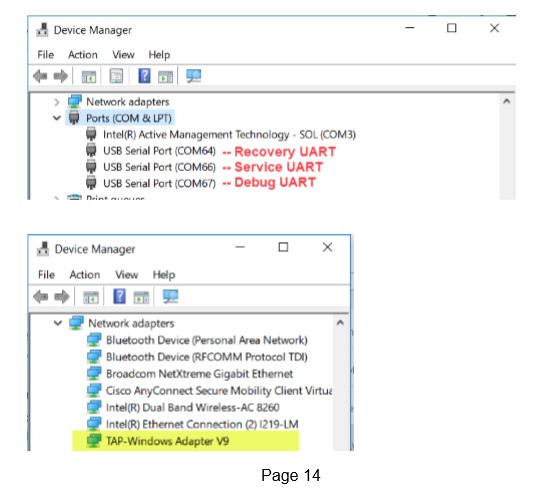Select Bluetooth Device (Personal Area Network)
Viewport: 555px width, 493px height.
[207, 340]
